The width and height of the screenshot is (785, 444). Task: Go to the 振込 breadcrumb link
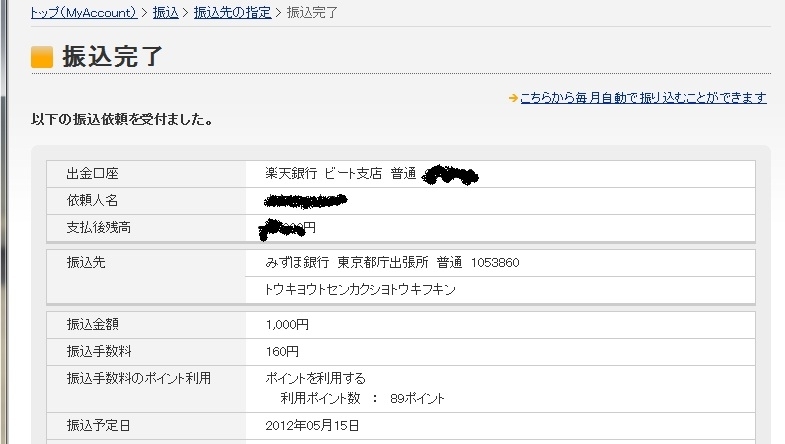[x=166, y=13]
